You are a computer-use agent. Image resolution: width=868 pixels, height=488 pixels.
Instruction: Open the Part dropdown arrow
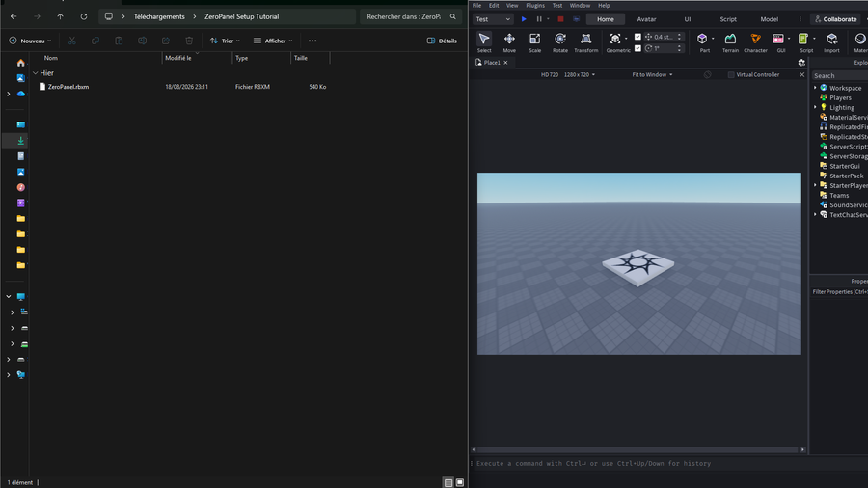[713, 39]
